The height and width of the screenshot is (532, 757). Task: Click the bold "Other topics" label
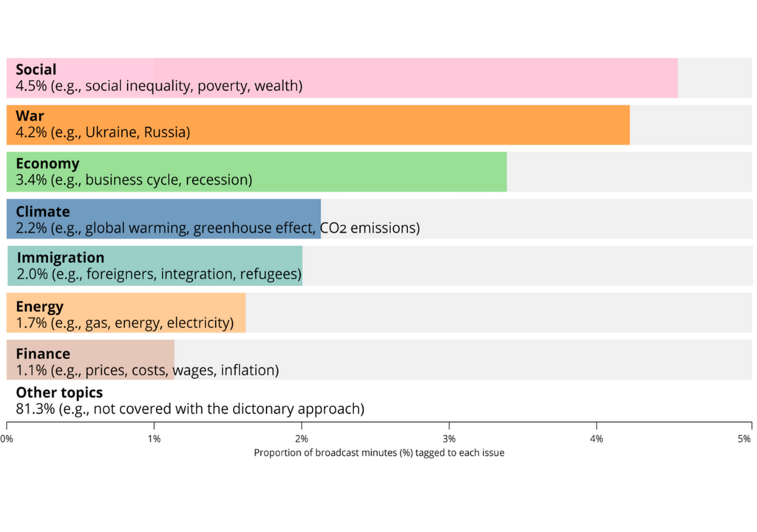[59, 392]
